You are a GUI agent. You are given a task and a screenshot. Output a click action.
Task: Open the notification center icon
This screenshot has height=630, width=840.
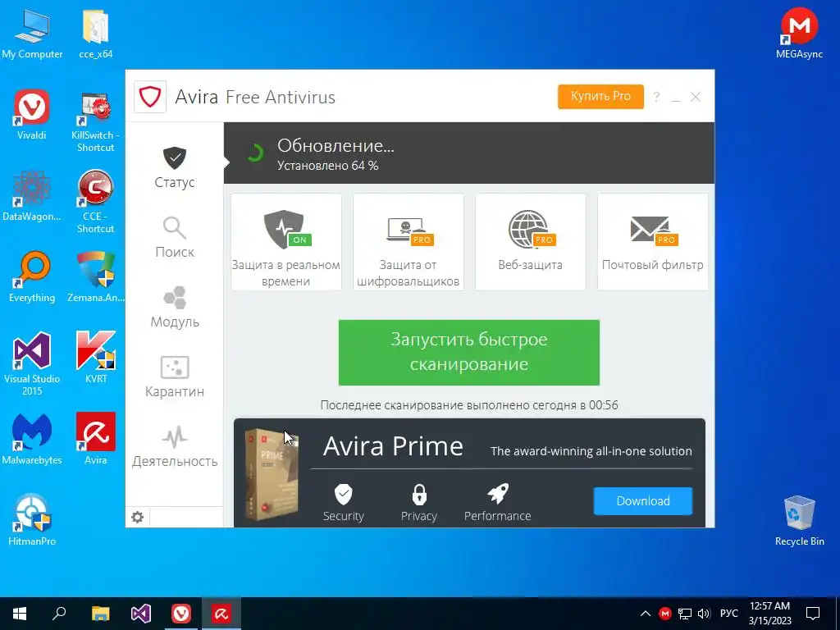[x=813, y=614]
